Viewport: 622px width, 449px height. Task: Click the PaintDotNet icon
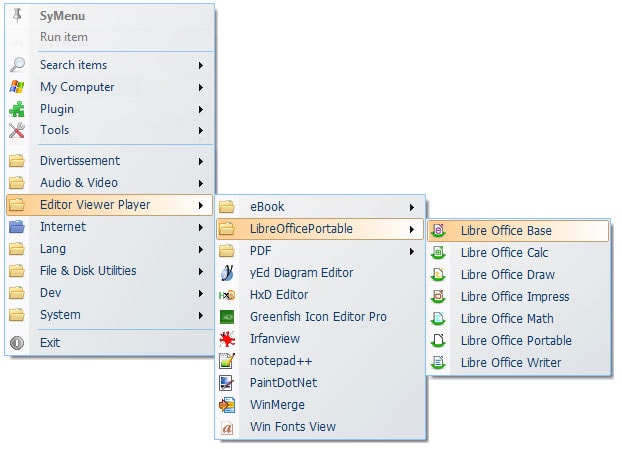pyautogui.click(x=227, y=383)
